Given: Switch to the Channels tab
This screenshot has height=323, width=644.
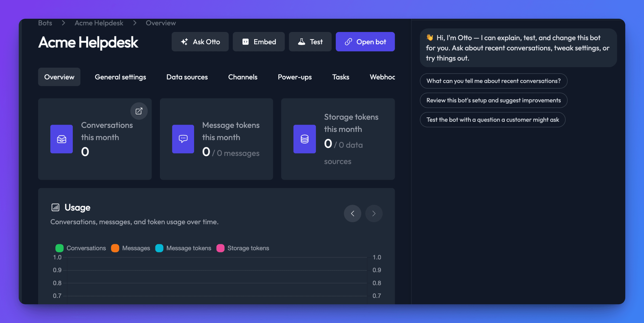Looking at the screenshot, I should click(x=243, y=77).
